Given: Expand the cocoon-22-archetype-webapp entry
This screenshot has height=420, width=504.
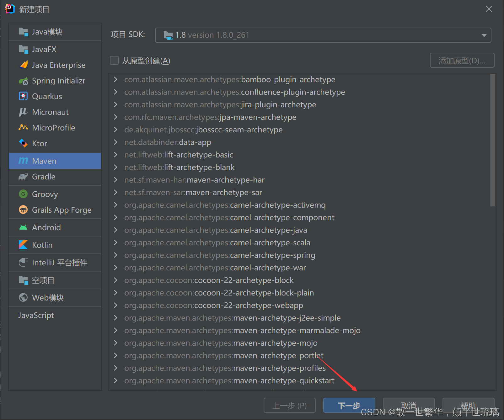Looking at the screenshot, I should (115, 305).
